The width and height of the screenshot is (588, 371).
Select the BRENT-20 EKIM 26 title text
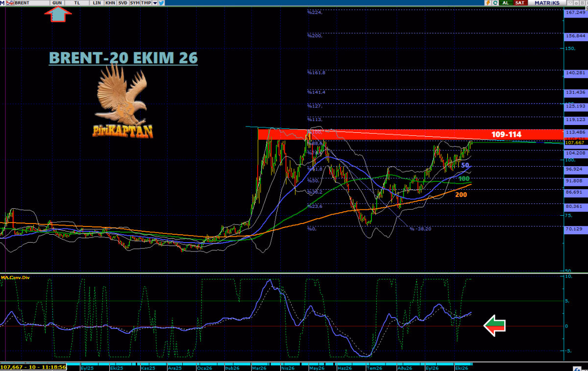click(123, 58)
